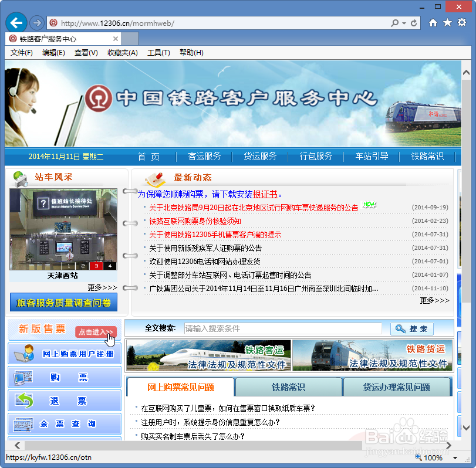The height and width of the screenshot is (468, 476).
Task: Click the red China Railway logo
Action: (99, 98)
